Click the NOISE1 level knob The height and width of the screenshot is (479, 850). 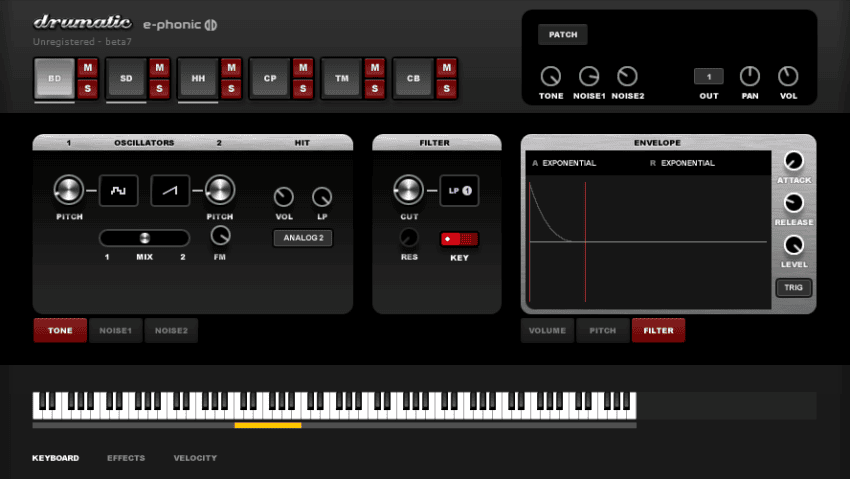pyautogui.click(x=589, y=76)
